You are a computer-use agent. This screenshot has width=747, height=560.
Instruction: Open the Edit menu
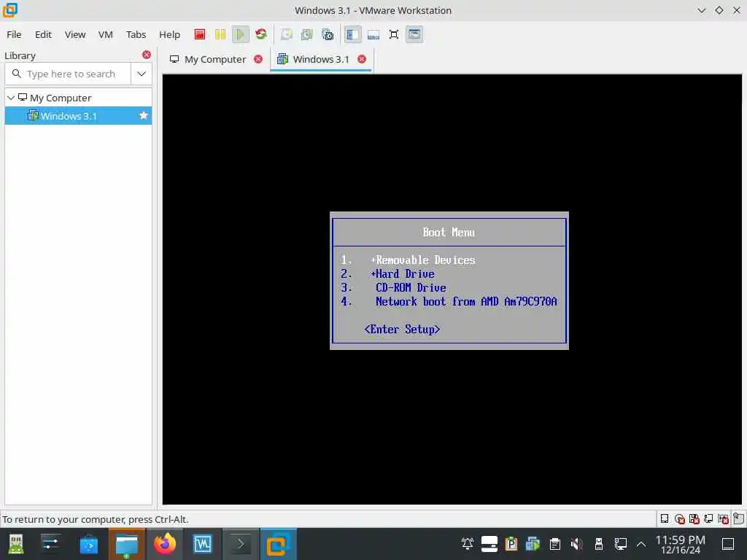[43, 34]
